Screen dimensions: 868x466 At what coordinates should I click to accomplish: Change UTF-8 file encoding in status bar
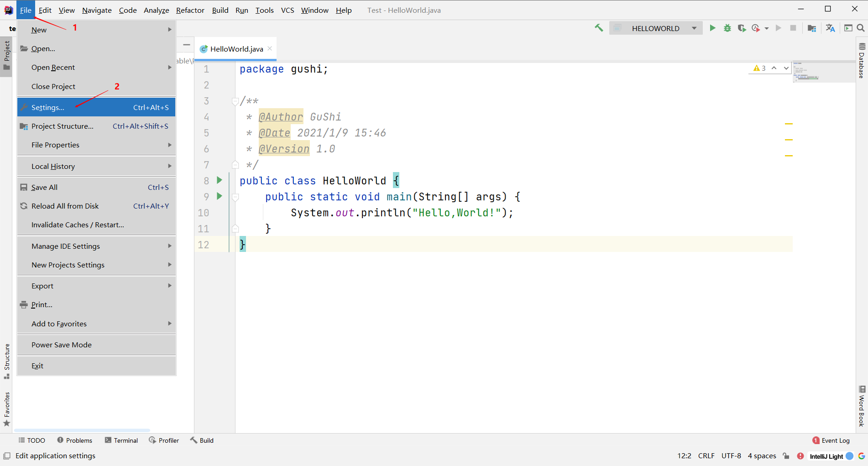pos(731,456)
